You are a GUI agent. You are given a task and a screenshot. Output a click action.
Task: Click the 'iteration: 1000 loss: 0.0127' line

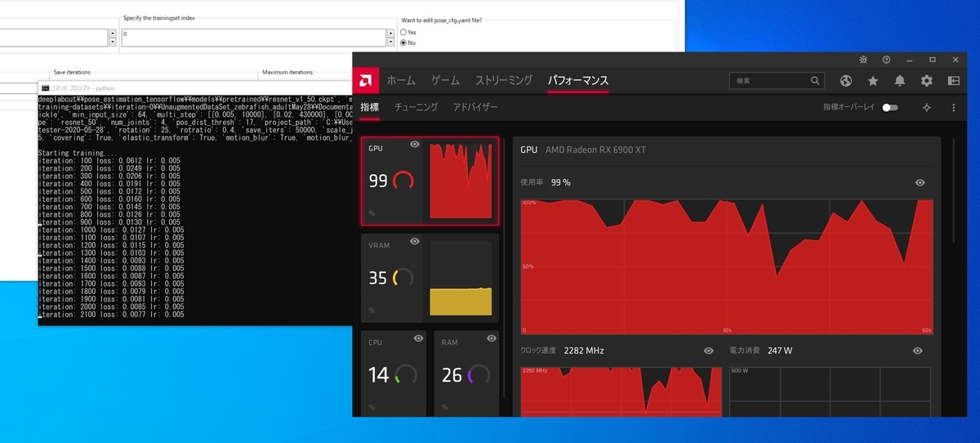click(111, 230)
